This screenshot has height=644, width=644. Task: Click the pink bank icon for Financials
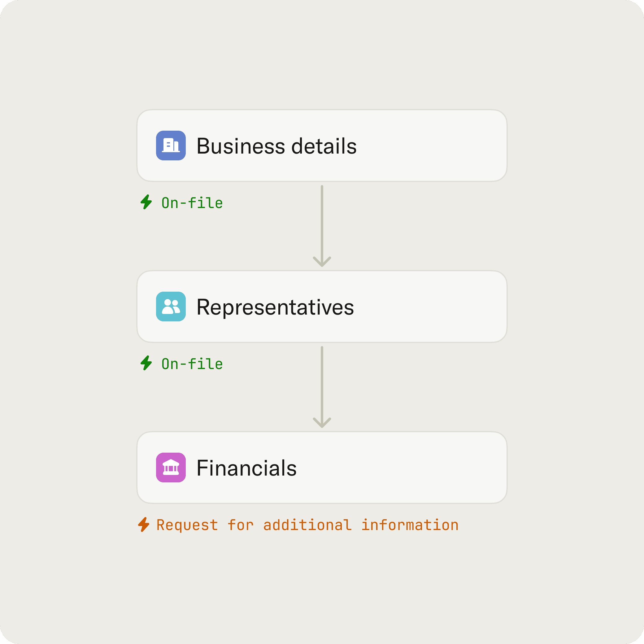point(171,467)
